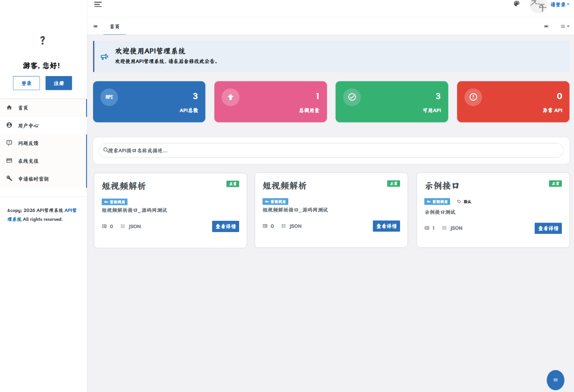Click the user circle icon beside 用户中心
Screen dimensions: 574x392
tap(9, 125)
